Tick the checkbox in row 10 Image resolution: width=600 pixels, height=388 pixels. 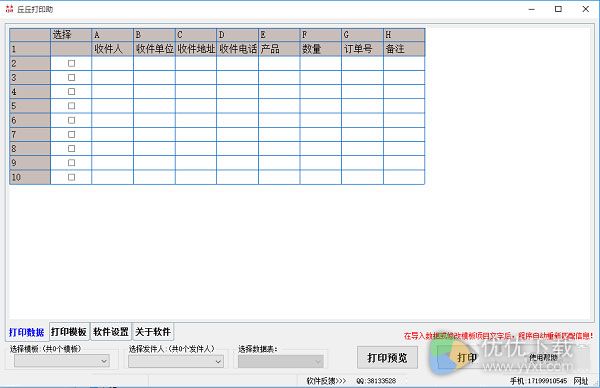pos(71,177)
